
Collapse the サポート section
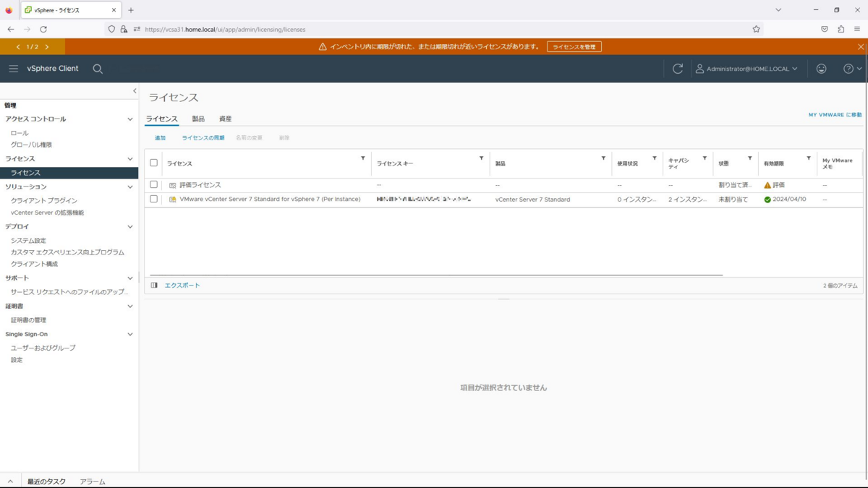click(x=130, y=278)
